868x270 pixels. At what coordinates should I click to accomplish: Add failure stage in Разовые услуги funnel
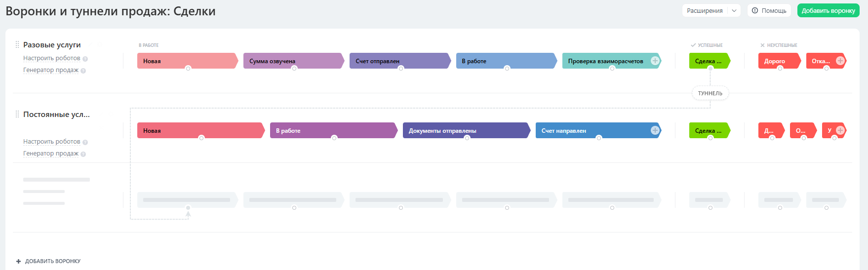click(840, 61)
